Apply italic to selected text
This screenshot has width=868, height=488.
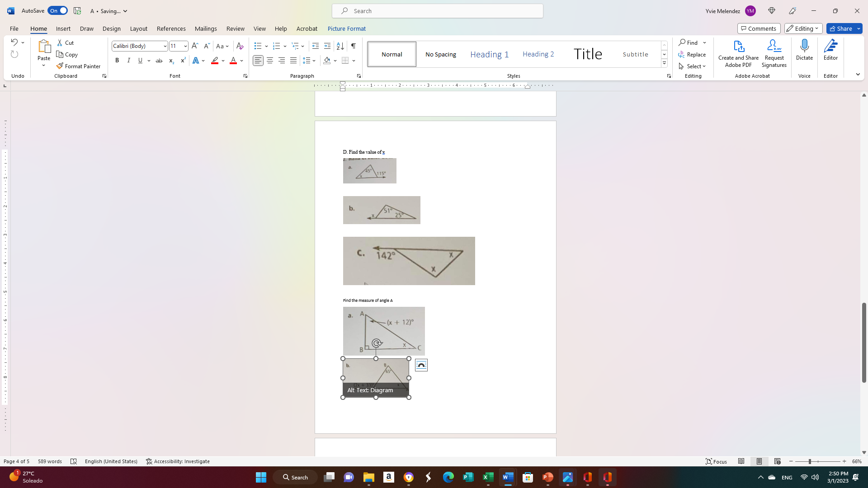pyautogui.click(x=128, y=60)
